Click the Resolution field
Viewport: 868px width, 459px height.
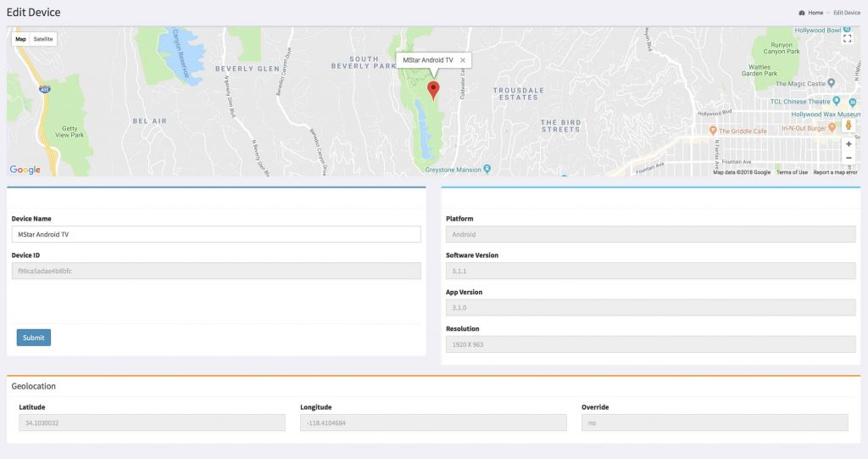650,344
